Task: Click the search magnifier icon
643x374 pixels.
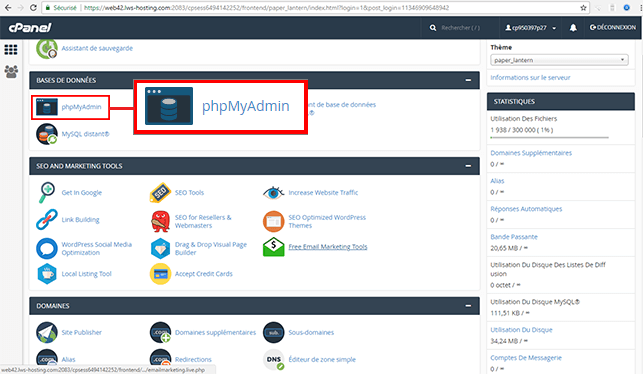Action: click(x=433, y=28)
